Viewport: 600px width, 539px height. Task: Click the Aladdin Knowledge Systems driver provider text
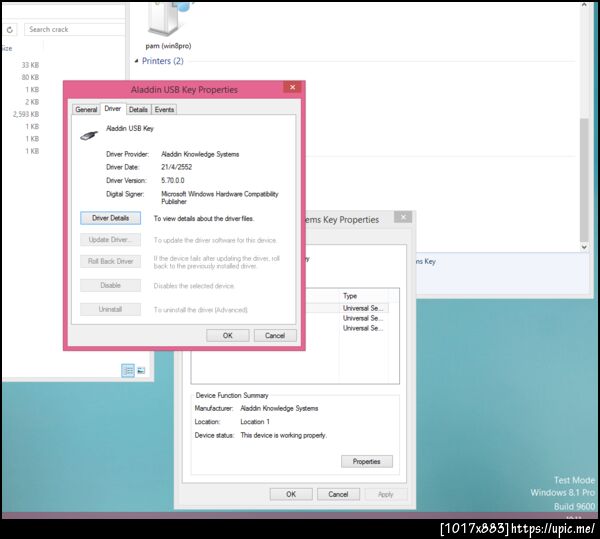pos(200,154)
